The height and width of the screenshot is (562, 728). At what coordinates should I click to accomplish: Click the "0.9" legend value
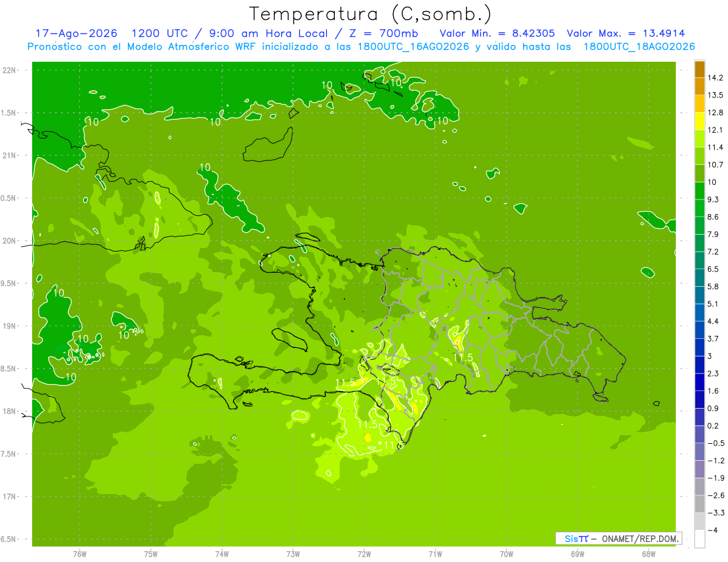713,408
